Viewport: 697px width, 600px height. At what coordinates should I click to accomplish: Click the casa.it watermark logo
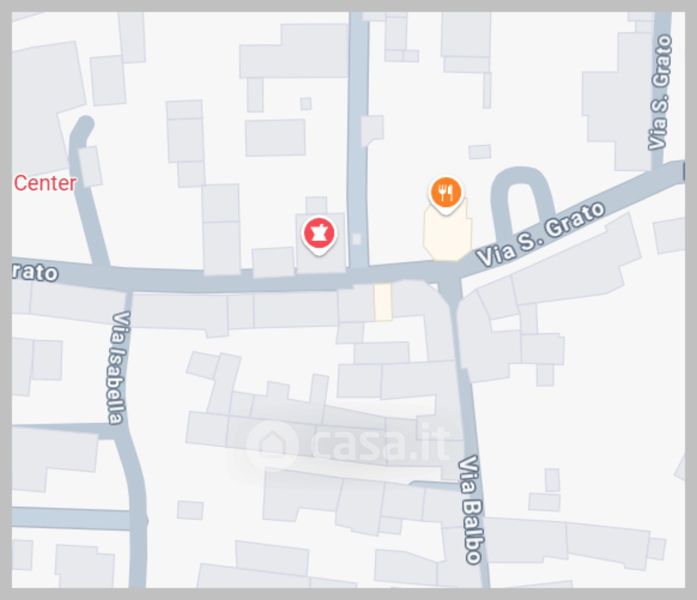[347, 444]
